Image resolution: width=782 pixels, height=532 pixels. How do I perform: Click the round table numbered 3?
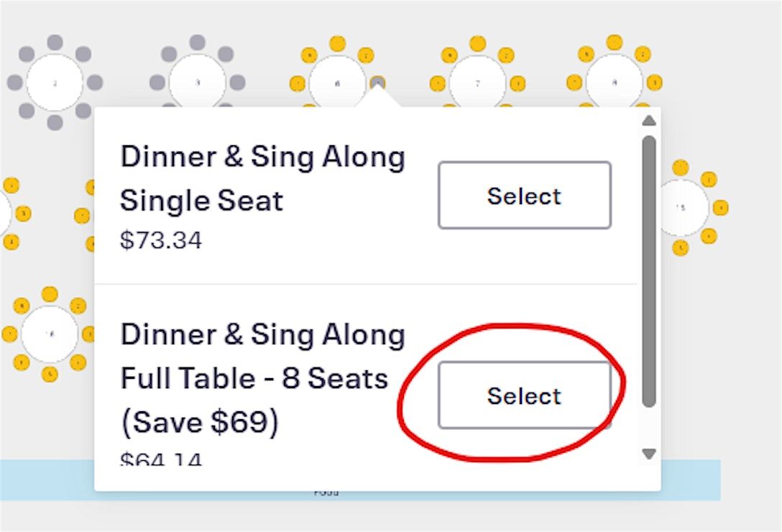[198, 83]
